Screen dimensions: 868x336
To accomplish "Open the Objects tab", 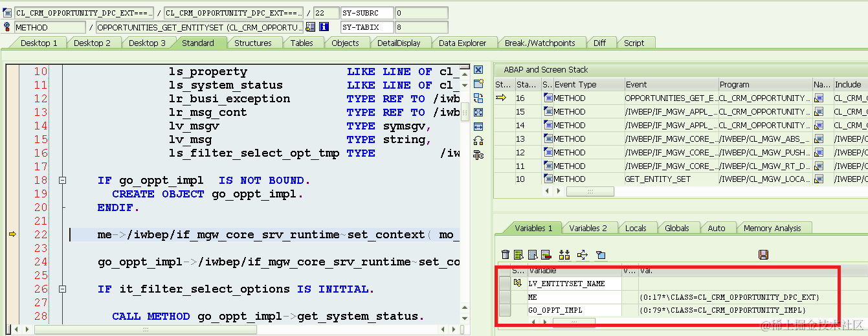I will click(345, 43).
